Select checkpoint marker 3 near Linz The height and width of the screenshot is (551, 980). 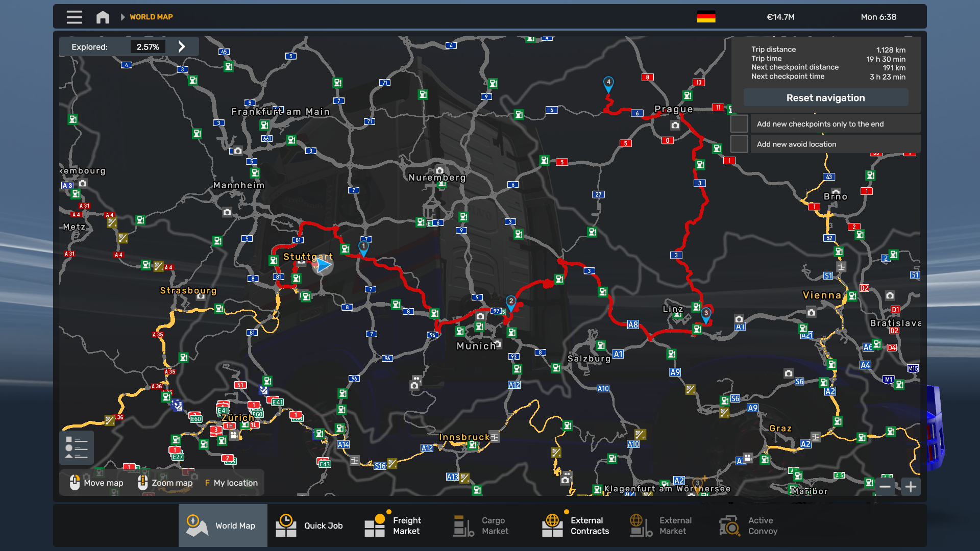click(705, 314)
